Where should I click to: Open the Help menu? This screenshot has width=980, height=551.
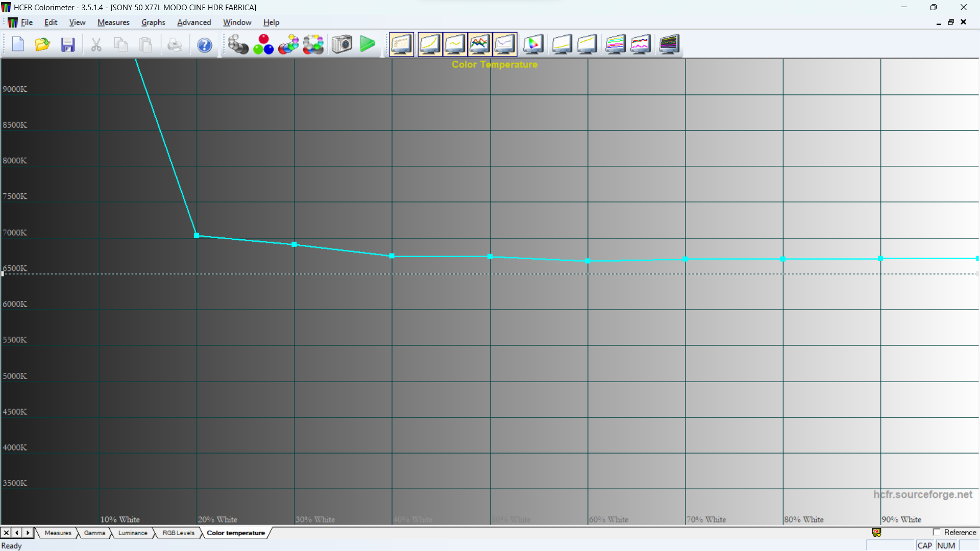[271, 22]
